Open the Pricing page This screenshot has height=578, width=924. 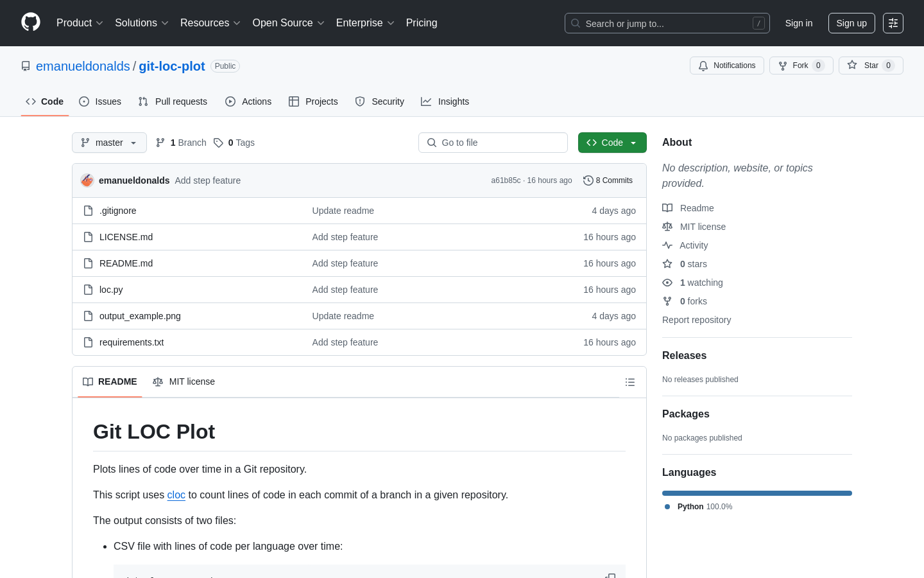tap(422, 23)
